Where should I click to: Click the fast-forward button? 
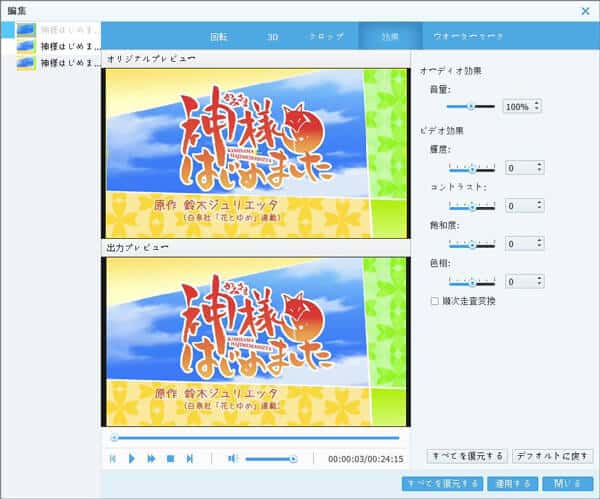151,458
